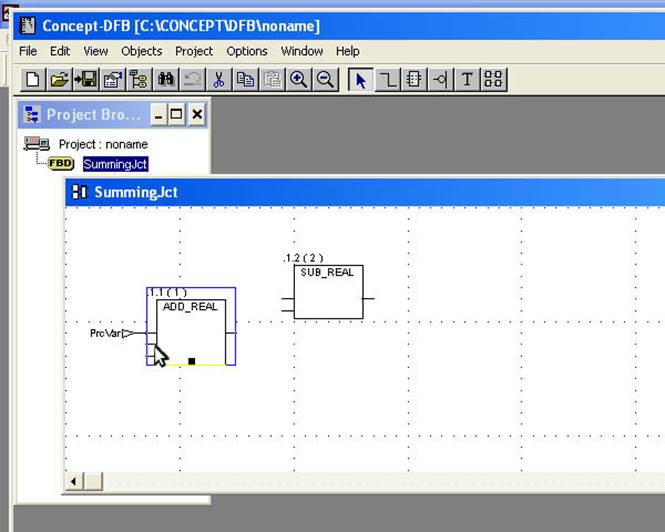Click the horizontal scrollbar thumb
665x532 pixels.
93,482
